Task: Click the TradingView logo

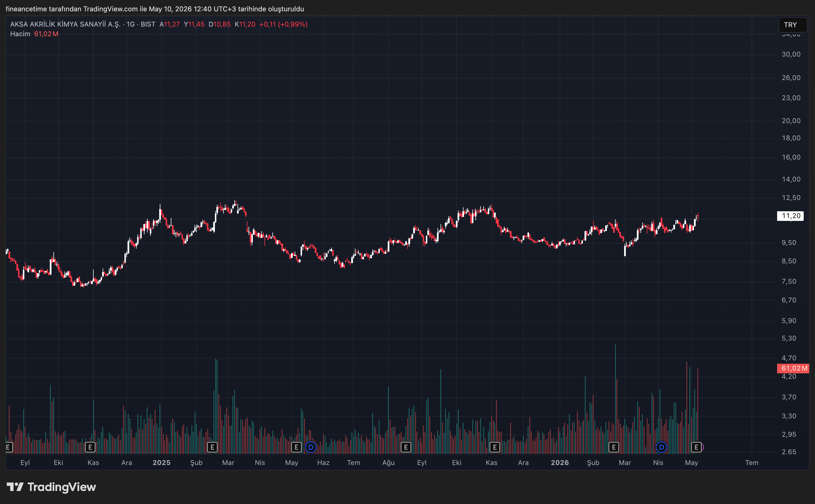Action: 51,487
